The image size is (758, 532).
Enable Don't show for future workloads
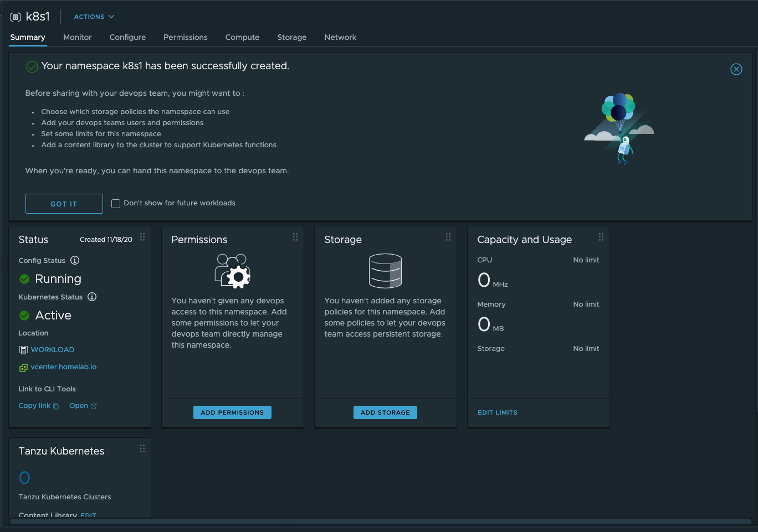click(x=116, y=204)
